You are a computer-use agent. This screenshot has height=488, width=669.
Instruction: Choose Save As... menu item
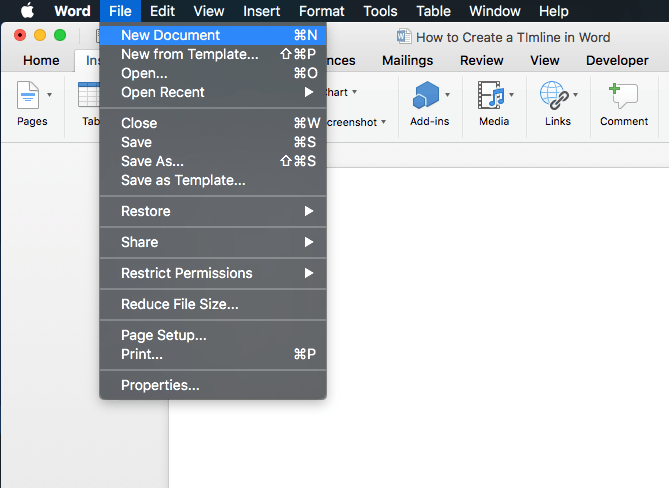coord(213,161)
